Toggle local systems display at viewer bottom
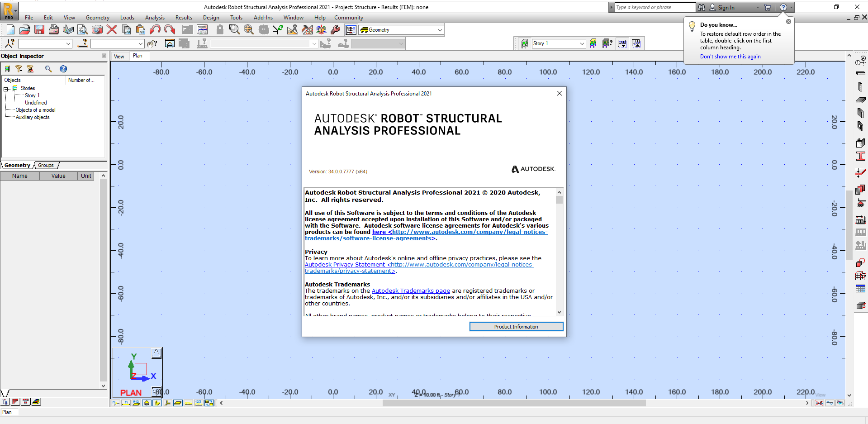The width and height of the screenshot is (868, 424). click(167, 403)
